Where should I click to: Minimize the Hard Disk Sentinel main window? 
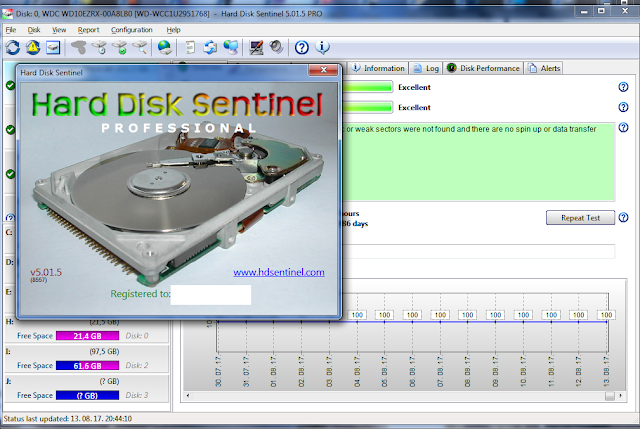[x=584, y=11]
